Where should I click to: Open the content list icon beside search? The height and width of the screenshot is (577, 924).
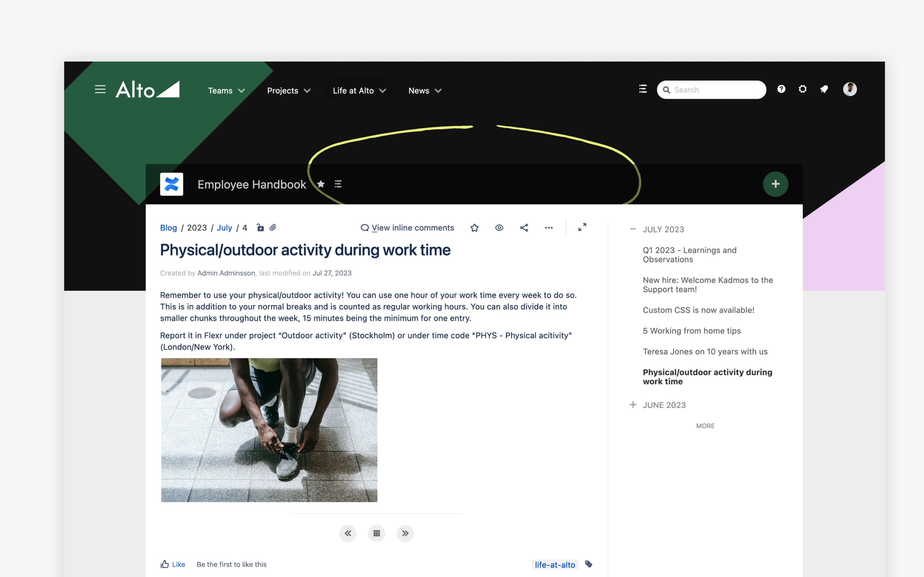tap(642, 89)
